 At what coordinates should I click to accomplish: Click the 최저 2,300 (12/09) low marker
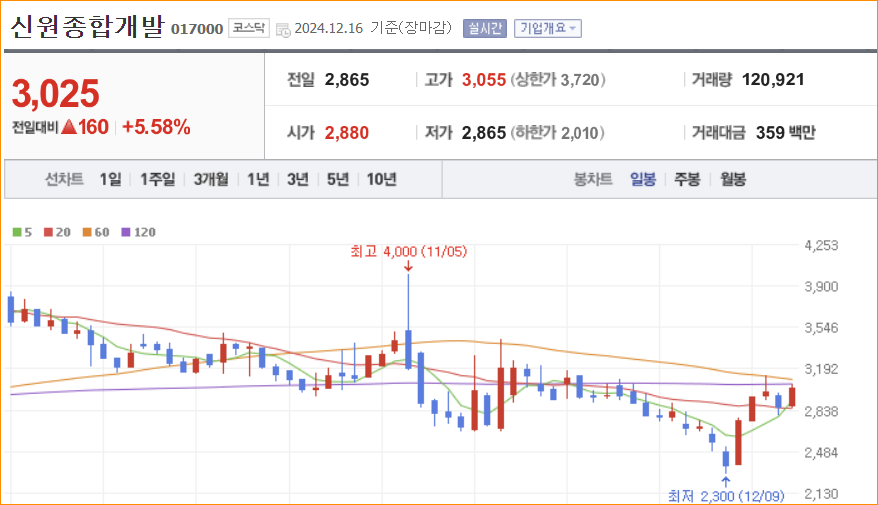tap(726, 495)
